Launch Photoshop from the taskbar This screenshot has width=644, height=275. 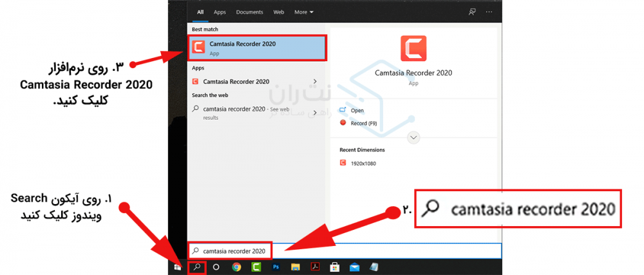[276, 267]
